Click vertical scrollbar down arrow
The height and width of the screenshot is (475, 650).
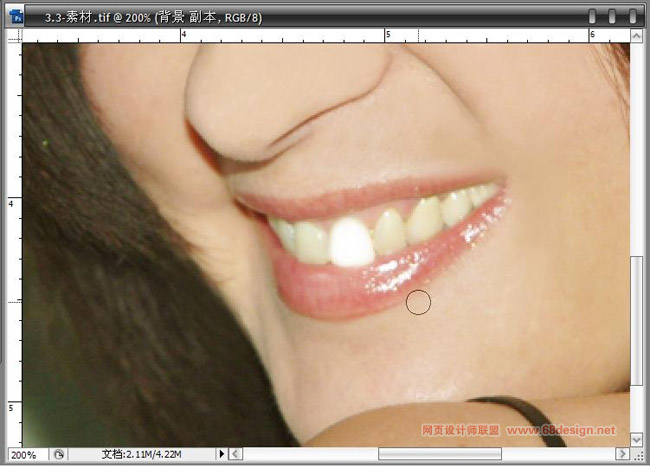pyautogui.click(x=636, y=439)
